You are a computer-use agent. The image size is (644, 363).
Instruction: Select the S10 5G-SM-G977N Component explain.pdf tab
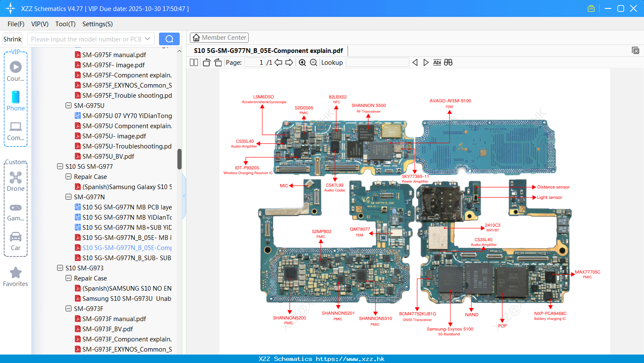[x=269, y=51]
